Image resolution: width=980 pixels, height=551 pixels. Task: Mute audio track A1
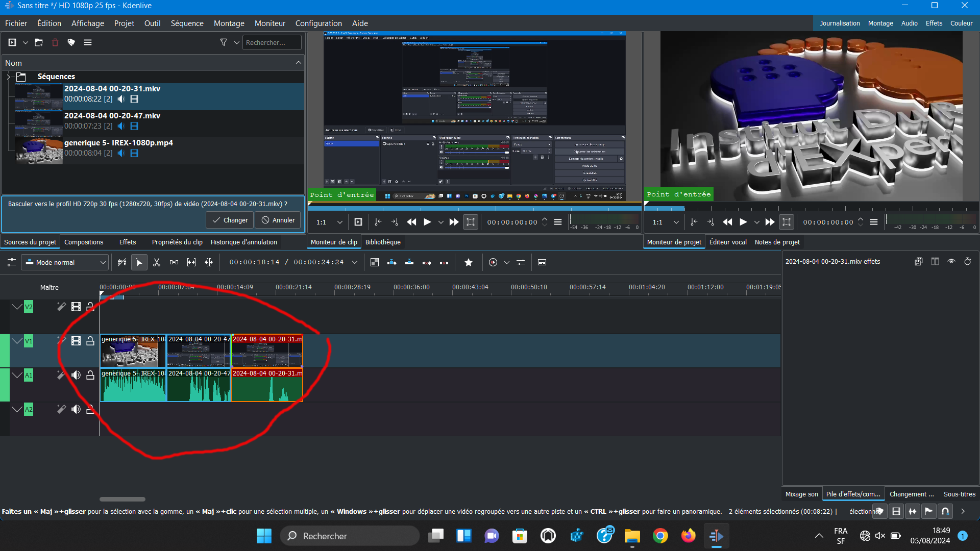tap(76, 375)
